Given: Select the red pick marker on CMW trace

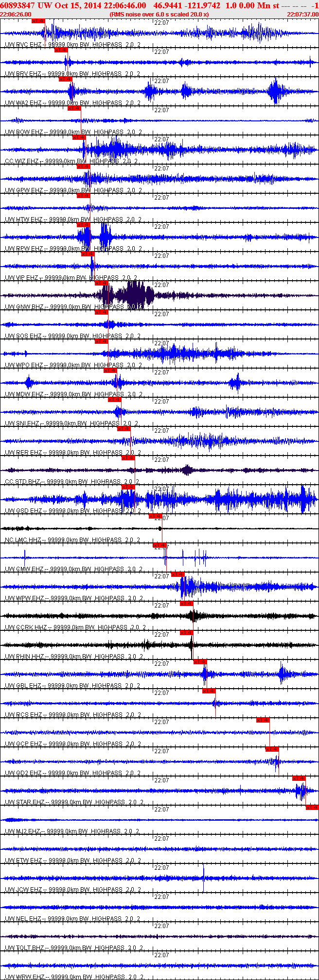Looking at the screenshot, I should pos(160,545).
